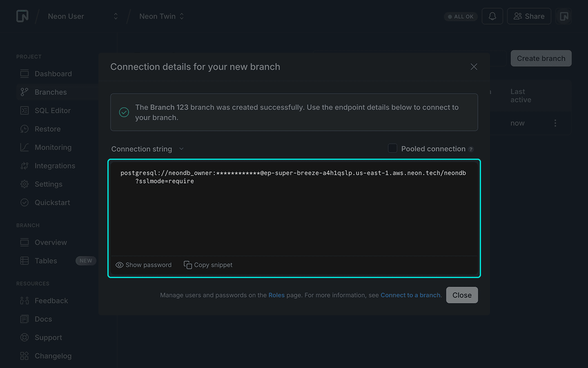Click the Settings gear icon
Image resolution: width=588 pixels, height=368 pixels.
click(x=24, y=184)
